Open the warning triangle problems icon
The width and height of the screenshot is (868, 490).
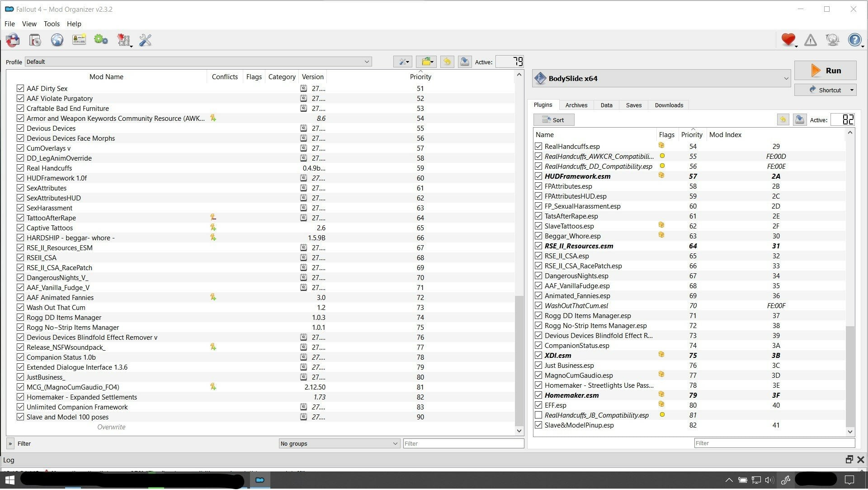click(811, 40)
